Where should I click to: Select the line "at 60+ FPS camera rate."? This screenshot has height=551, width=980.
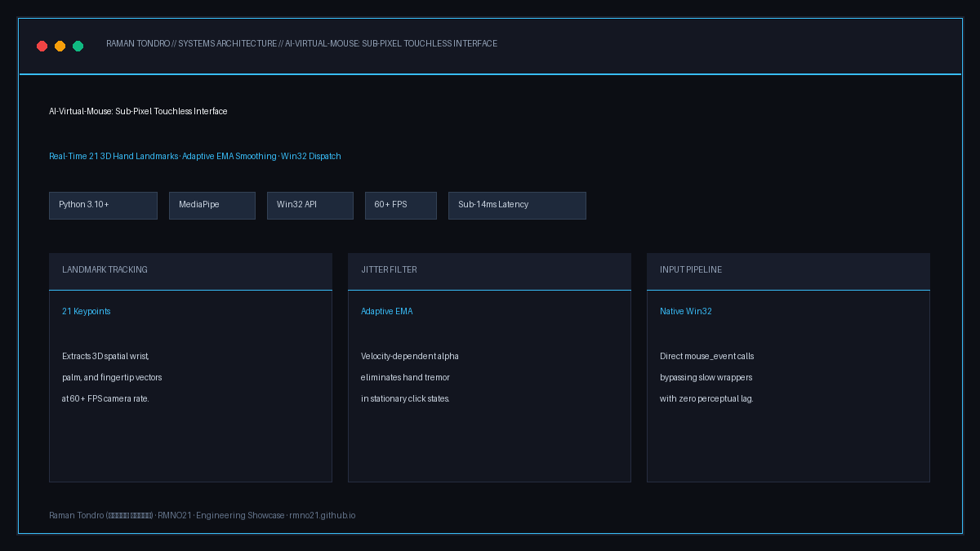point(105,399)
